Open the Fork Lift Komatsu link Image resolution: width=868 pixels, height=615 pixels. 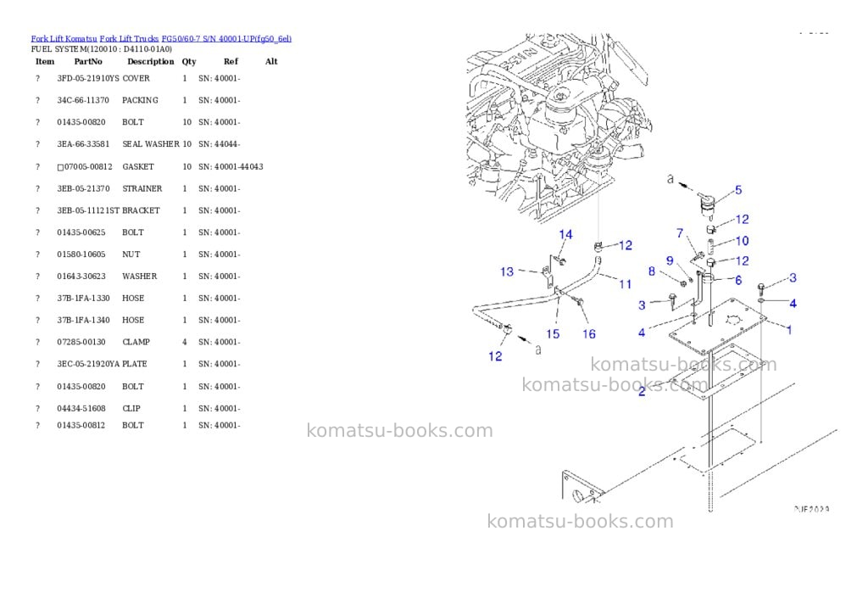click(x=64, y=39)
